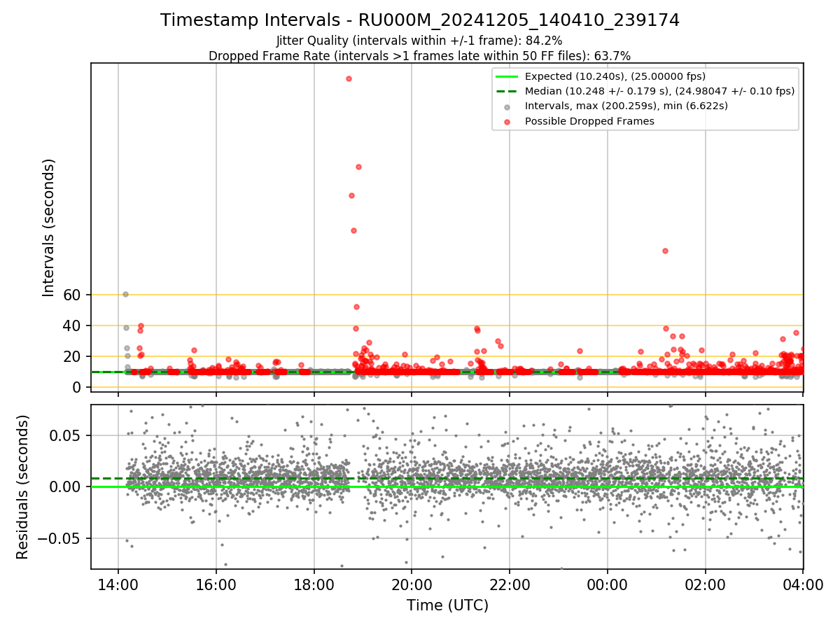Click the red dot marker in legend
This screenshot has width=840, height=630.
click(x=507, y=121)
